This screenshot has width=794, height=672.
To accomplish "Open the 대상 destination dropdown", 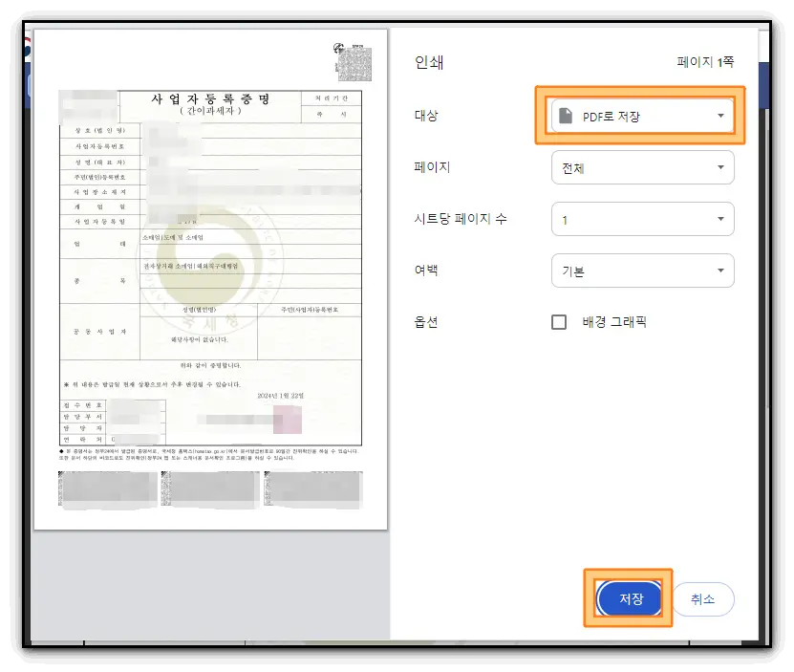I will 642,115.
